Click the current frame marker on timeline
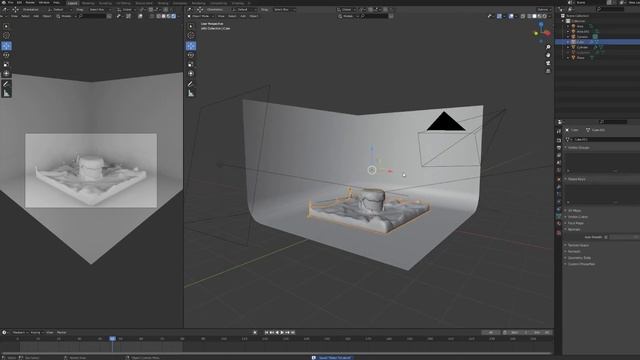Viewport: 640px width, 360px height. tap(112, 339)
